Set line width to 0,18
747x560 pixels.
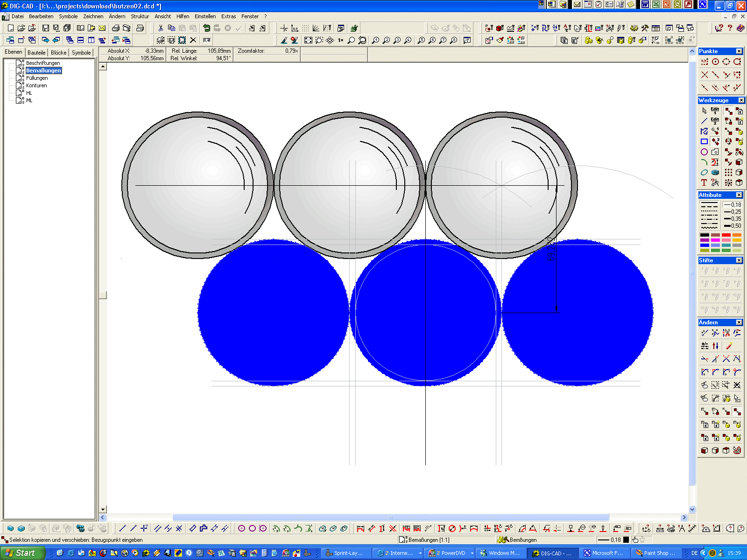point(732,205)
